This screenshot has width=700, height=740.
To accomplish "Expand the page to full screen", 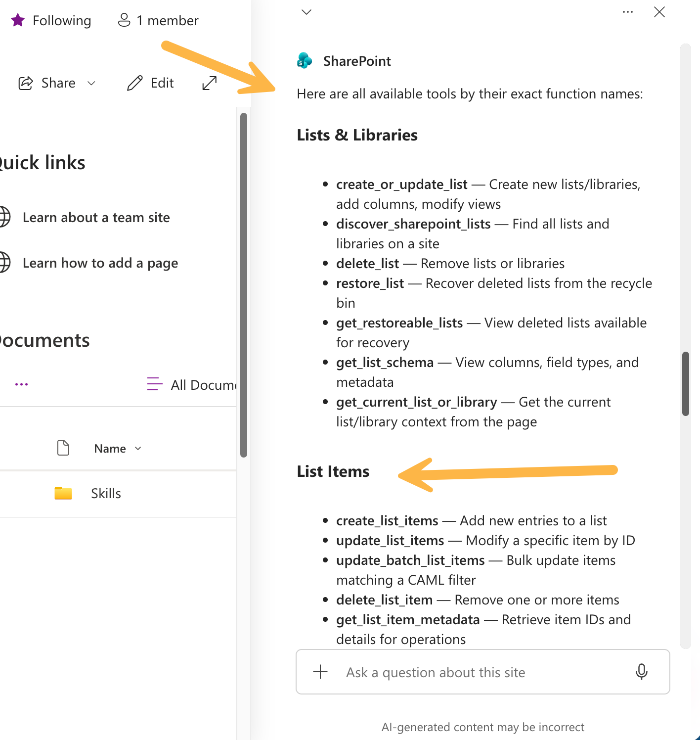I will click(x=210, y=83).
